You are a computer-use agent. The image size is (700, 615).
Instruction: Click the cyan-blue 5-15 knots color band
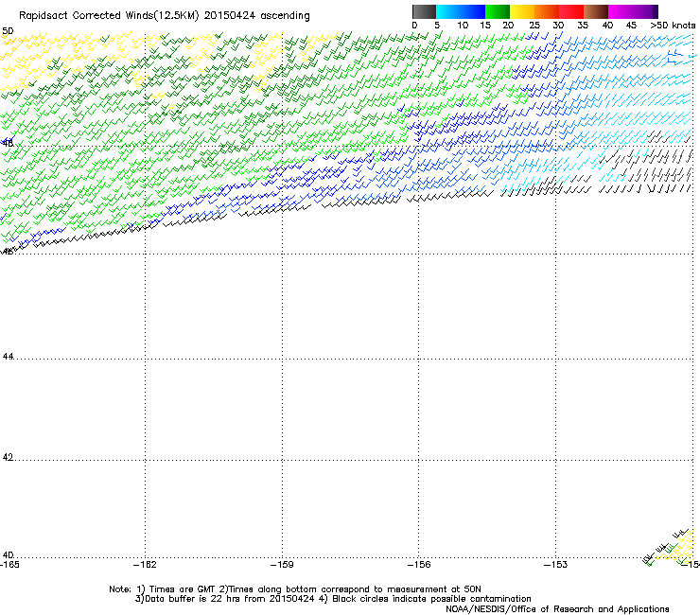click(x=461, y=11)
